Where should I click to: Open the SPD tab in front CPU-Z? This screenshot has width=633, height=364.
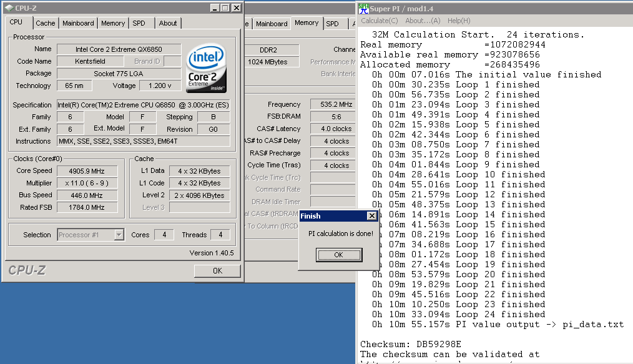point(139,23)
